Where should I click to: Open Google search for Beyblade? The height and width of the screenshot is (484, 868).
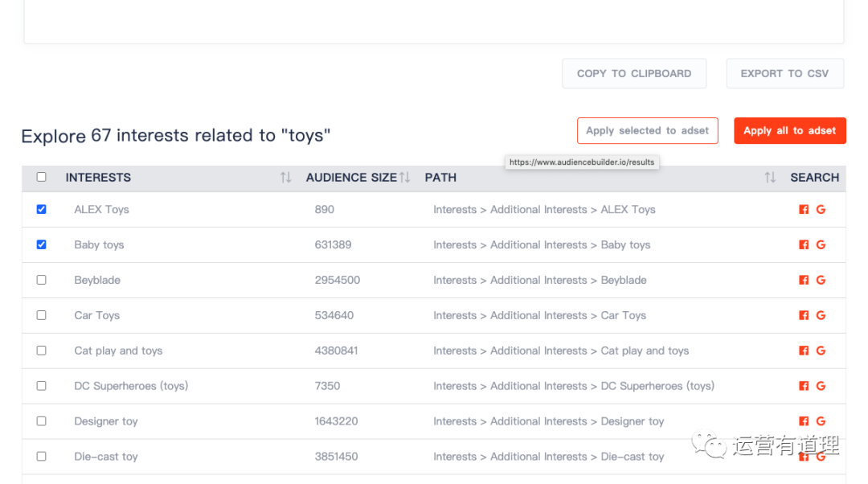(x=821, y=281)
